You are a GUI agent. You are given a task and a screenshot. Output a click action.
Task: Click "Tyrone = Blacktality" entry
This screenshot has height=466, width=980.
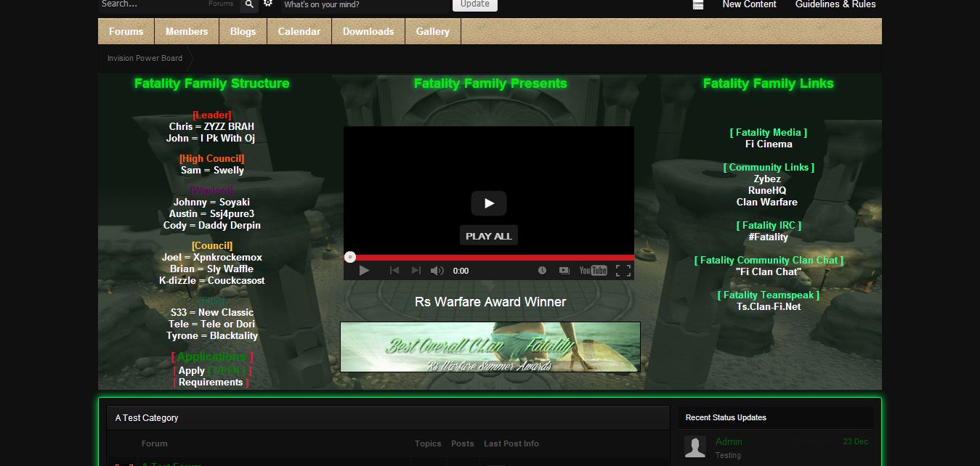212,335
